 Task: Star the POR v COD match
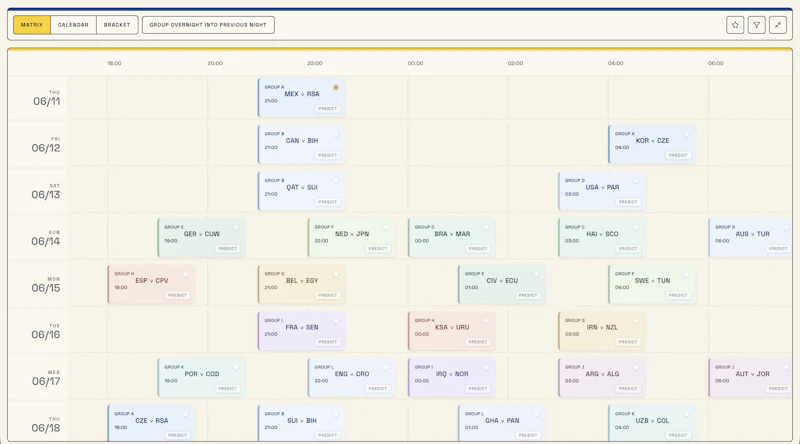(x=236, y=367)
